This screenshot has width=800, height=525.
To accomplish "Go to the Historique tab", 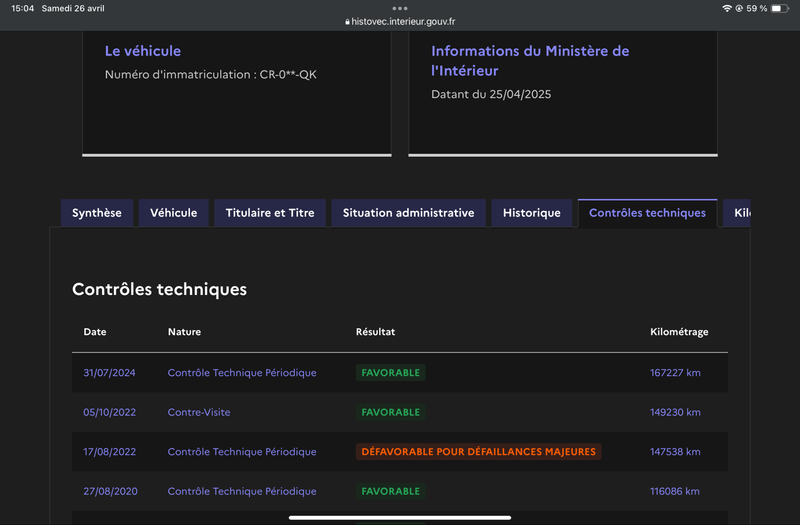I will pos(532,213).
